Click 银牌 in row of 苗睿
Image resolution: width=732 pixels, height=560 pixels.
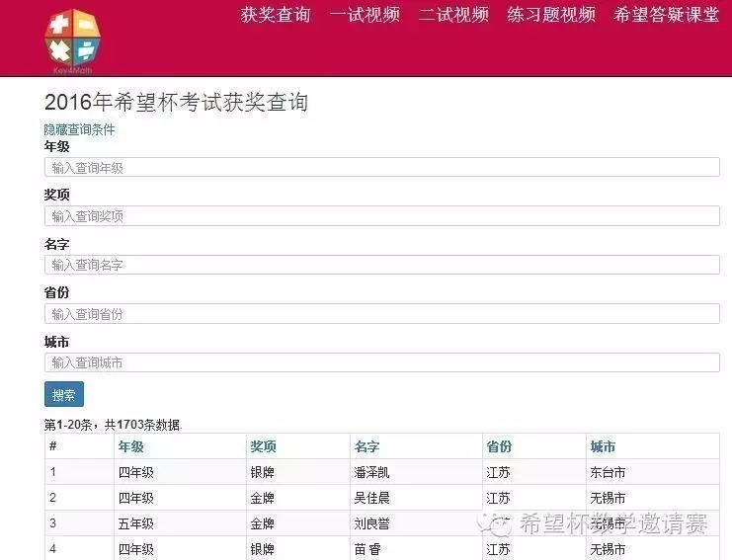point(263,549)
